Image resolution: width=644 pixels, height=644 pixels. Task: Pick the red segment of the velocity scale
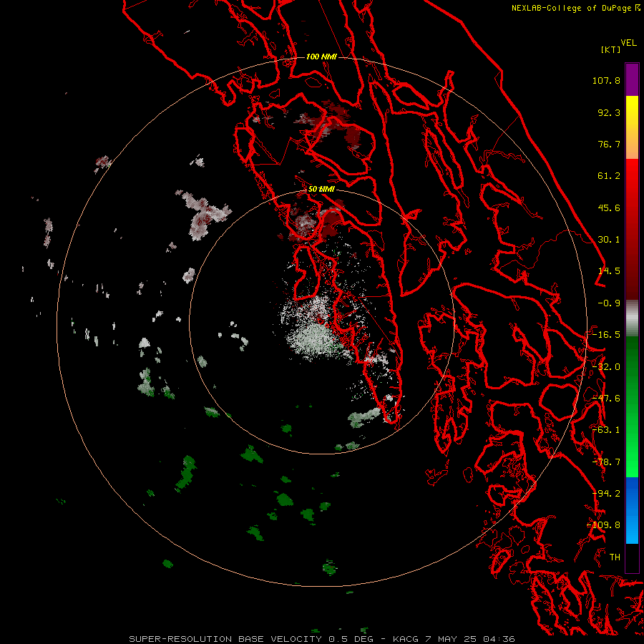[x=632, y=229]
